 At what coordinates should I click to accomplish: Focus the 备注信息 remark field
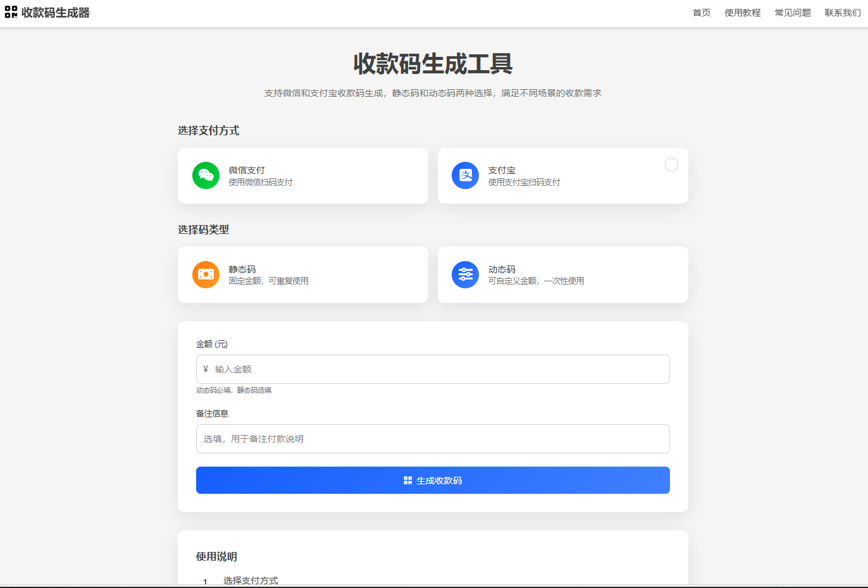pos(433,439)
